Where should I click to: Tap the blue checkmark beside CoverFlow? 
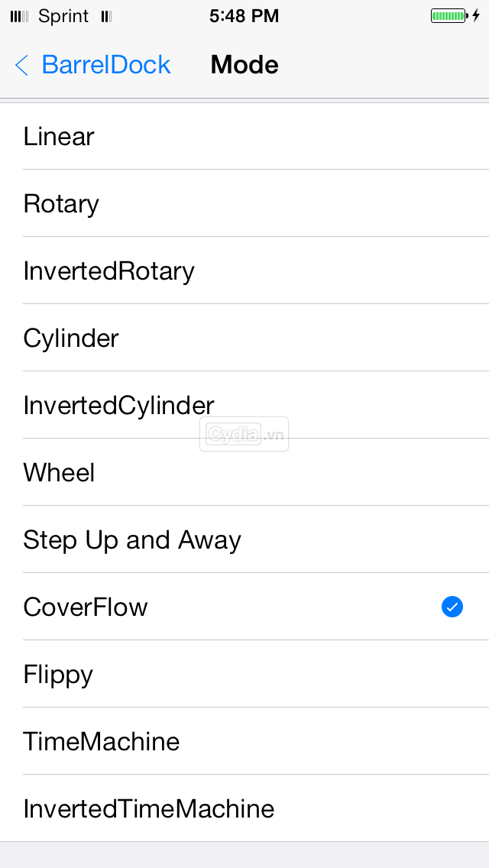452,607
